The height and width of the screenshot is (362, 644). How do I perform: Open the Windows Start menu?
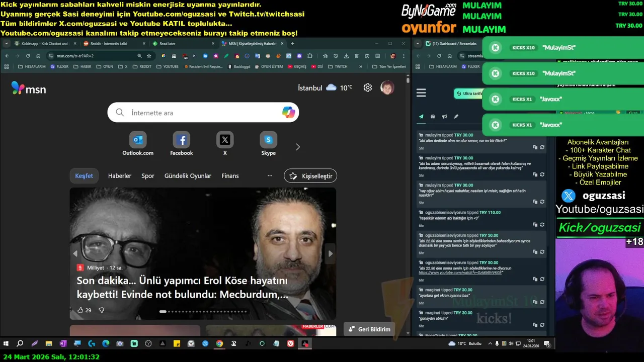6,343
